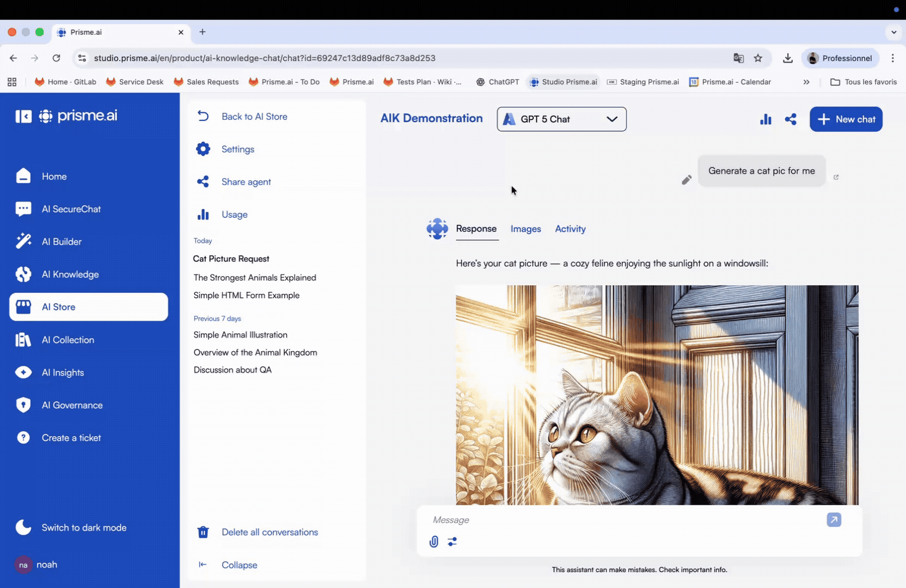906x588 pixels.
Task: Open AI Collection
Action: [90, 340]
